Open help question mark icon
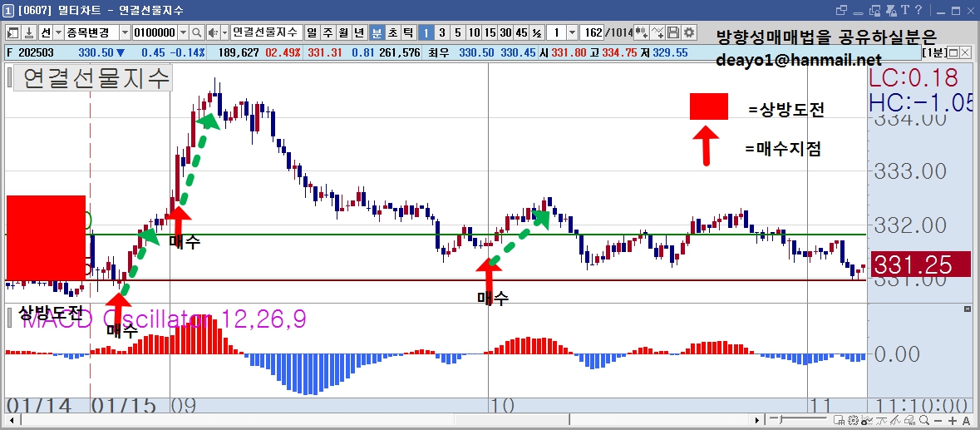Image resolution: width=980 pixels, height=430 pixels. point(918,10)
